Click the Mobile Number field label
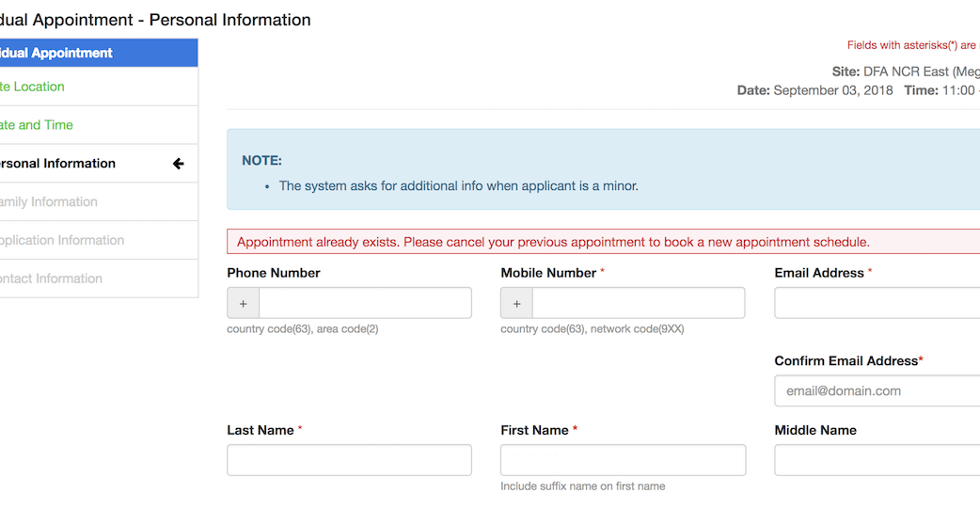 click(548, 273)
